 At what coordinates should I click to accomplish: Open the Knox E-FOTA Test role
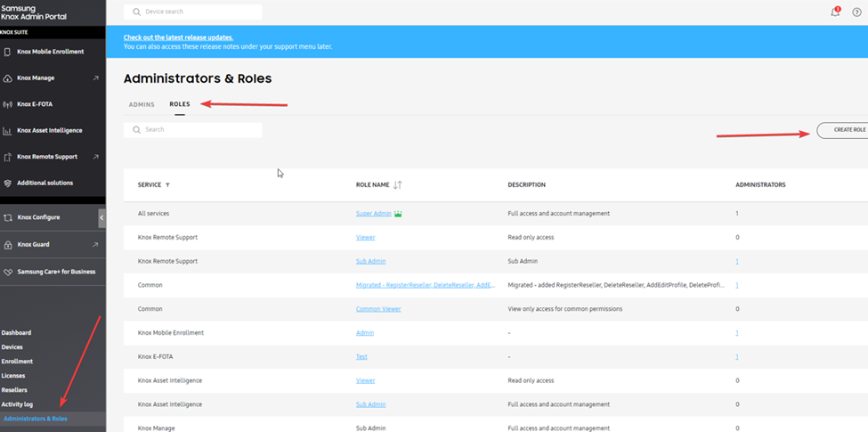click(x=361, y=356)
